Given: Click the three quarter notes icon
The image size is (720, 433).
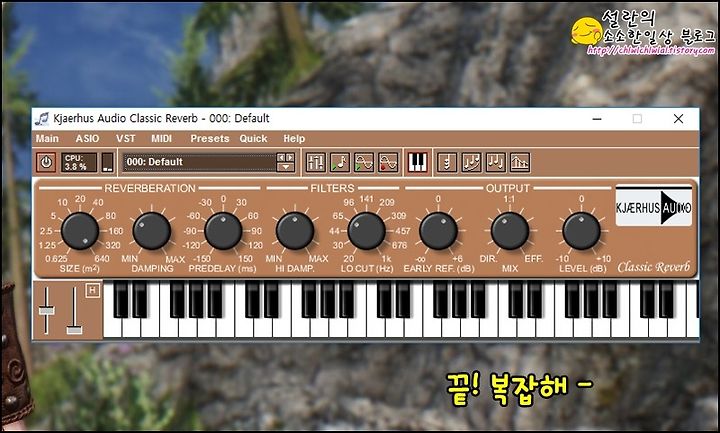Looking at the screenshot, I should point(495,162).
